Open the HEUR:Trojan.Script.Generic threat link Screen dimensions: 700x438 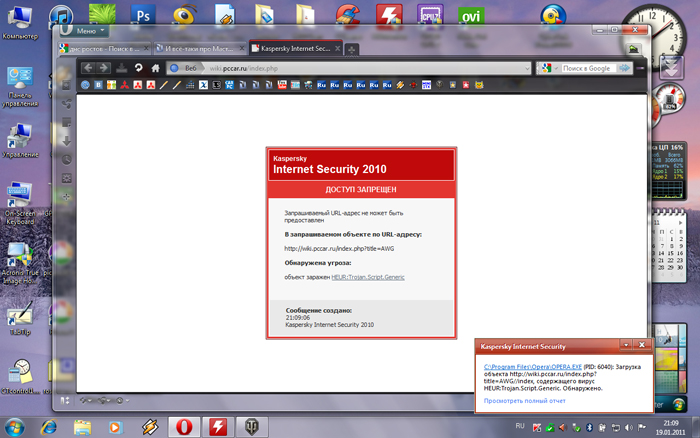368,277
